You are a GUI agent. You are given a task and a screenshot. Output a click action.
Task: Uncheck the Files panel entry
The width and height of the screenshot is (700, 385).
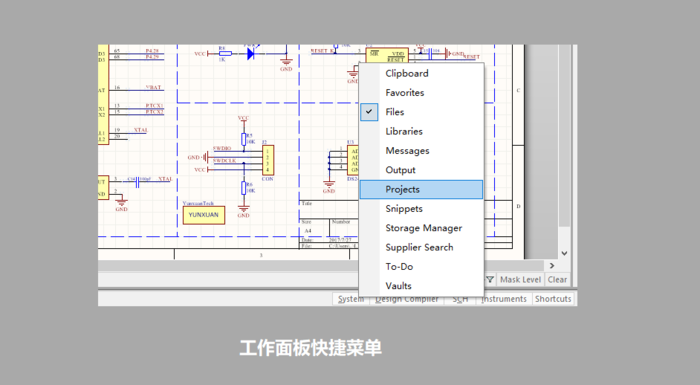click(x=421, y=112)
